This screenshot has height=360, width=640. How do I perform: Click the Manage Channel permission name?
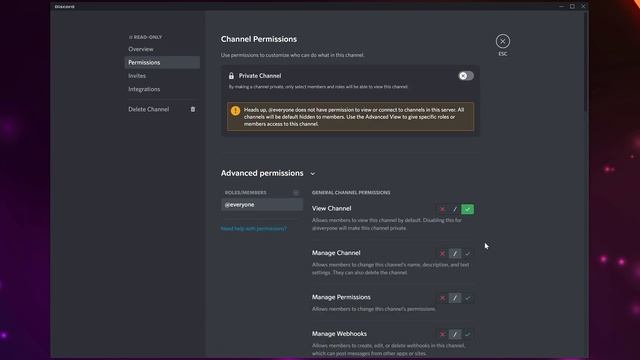click(336, 253)
